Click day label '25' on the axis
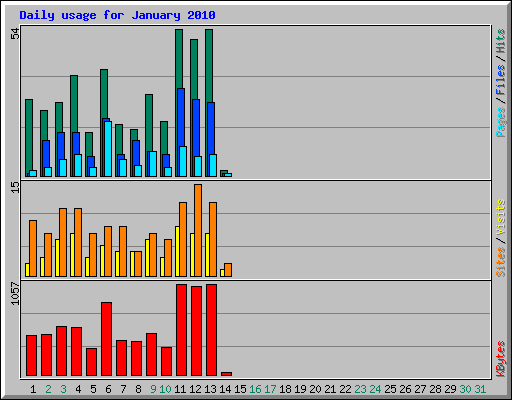Viewport: 512px width, 400px height. click(390, 389)
